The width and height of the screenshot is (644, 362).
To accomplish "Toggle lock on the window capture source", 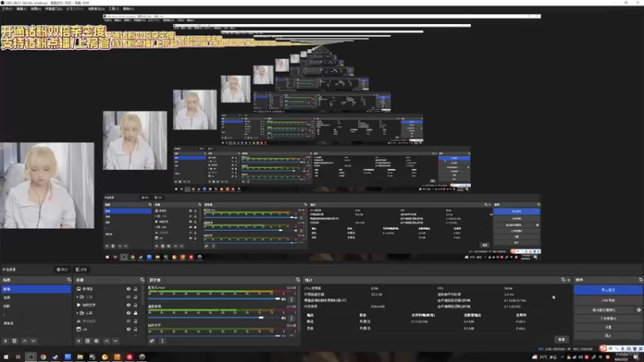I will (135, 329).
